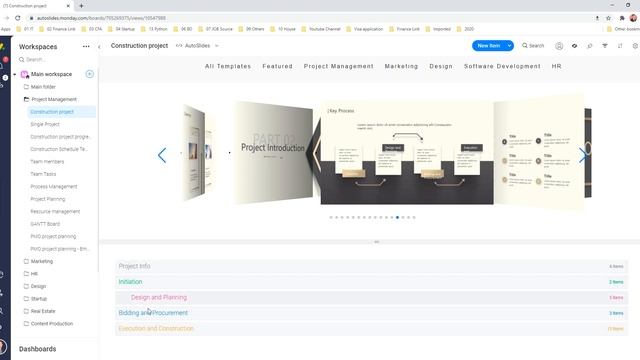Open Project Planning board
The width and height of the screenshot is (640, 360).
[48, 199]
